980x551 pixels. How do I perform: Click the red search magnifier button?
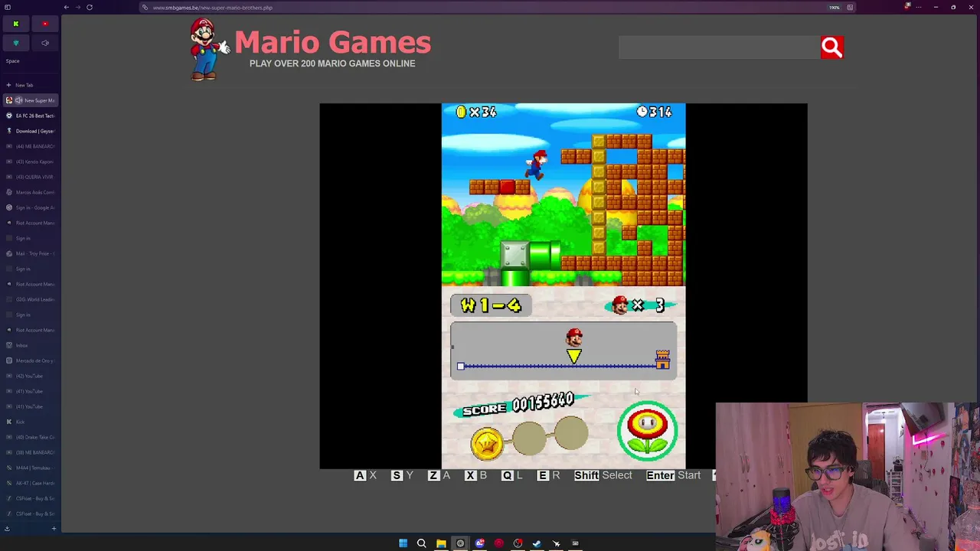point(831,47)
